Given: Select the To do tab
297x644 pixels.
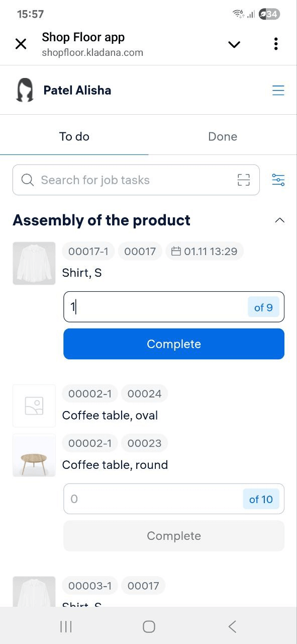Looking at the screenshot, I should [x=74, y=136].
